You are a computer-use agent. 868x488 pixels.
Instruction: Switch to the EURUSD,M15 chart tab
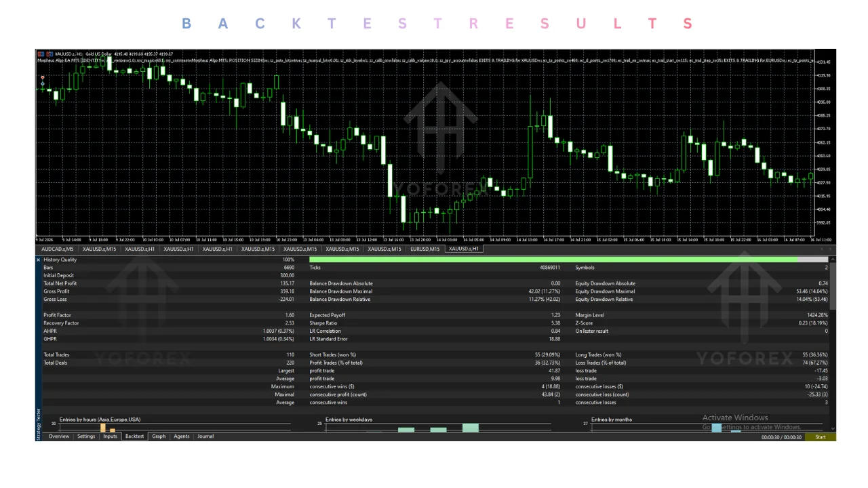pyautogui.click(x=424, y=249)
